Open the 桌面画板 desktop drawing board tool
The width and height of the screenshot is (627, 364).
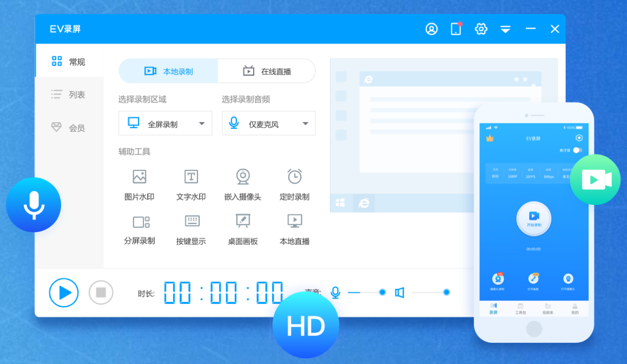click(x=243, y=229)
